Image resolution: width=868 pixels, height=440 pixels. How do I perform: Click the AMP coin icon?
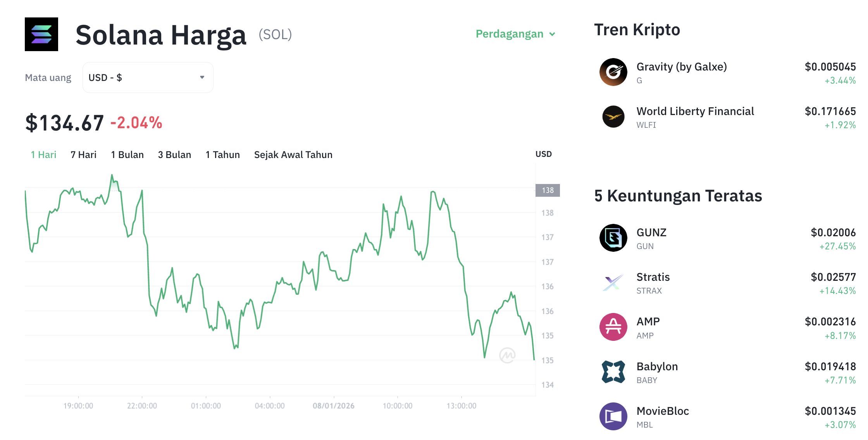pyautogui.click(x=613, y=327)
